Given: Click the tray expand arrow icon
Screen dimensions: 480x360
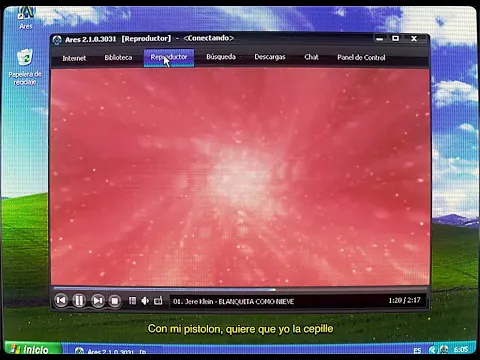Looking at the screenshot, I should 432,350.
